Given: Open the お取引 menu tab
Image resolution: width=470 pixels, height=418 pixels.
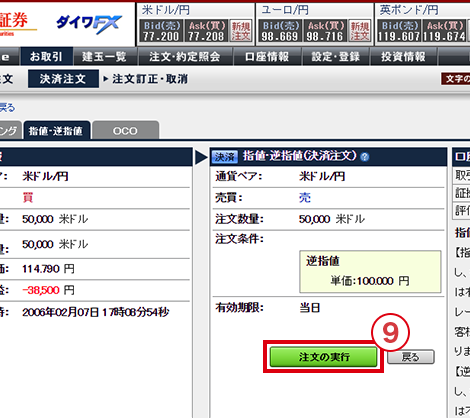Looking at the screenshot, I should (x=47, y=56).
